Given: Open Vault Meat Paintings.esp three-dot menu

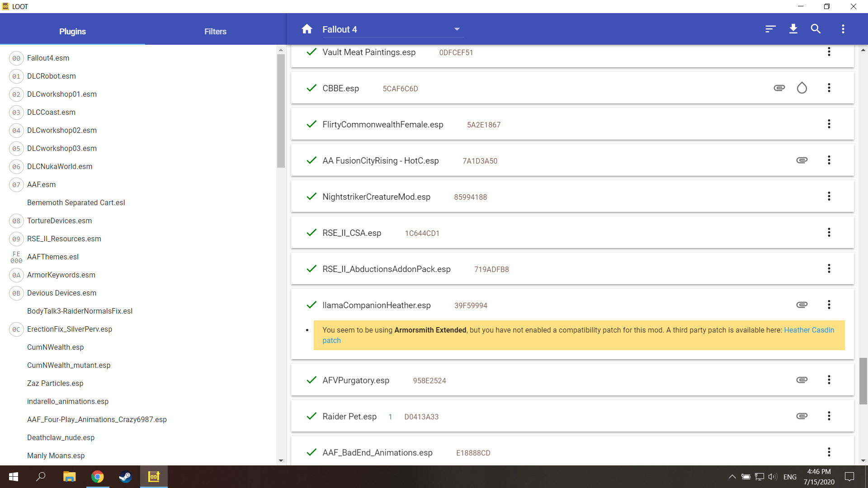Looking at the screenshot, I should [x=829, y=52].
